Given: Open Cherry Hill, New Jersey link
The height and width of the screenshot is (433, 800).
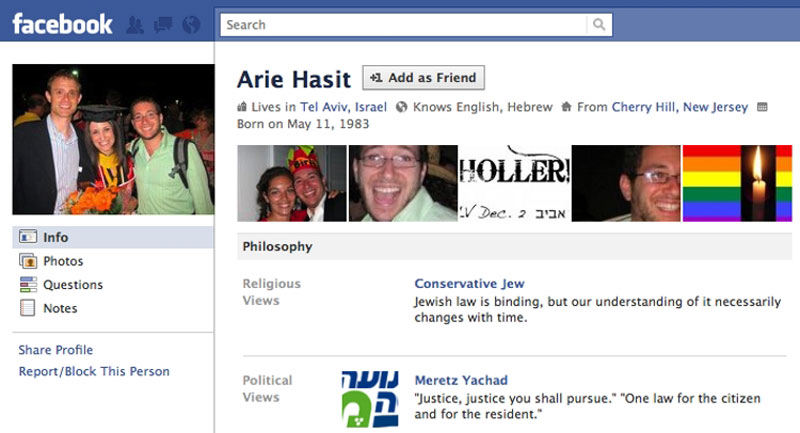Looking at the screenshot, I should [x=680, y=107].
